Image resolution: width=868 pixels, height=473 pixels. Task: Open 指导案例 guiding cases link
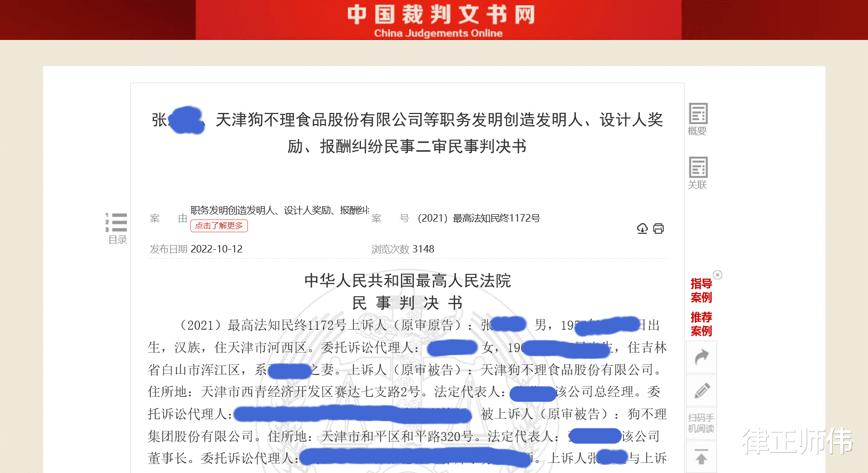pyautogui.click(x=701, y=290)
